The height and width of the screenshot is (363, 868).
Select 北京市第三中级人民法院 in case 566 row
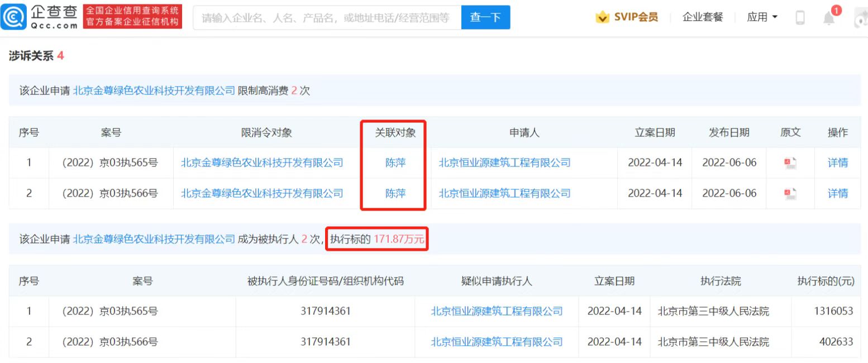tap(713, 341)
